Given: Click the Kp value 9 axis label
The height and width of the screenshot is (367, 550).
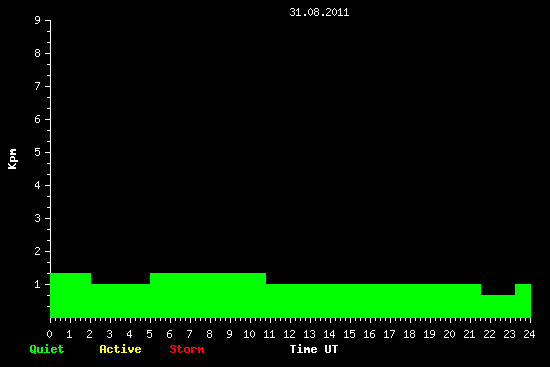Looking at the screenshot, I should [38, 20].
